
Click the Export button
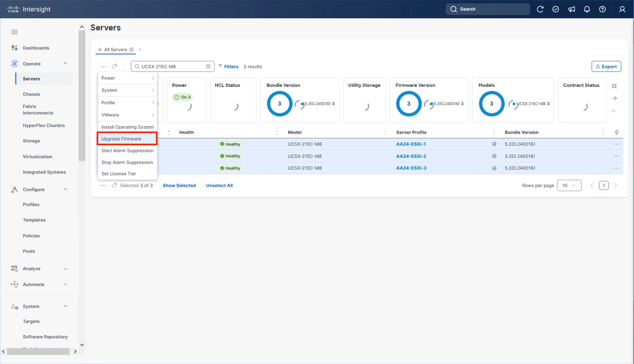coord(606,67)
